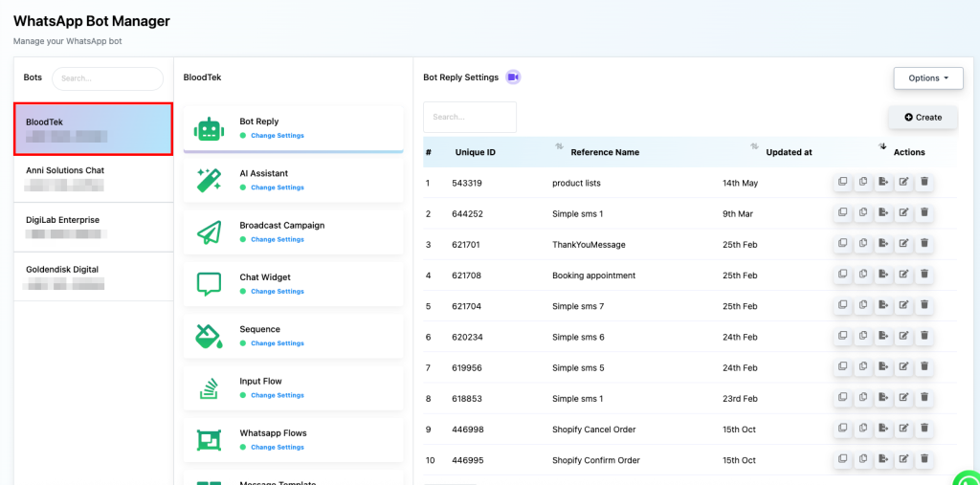The height and width of the screenshot is (485, 980).
Task: Delete the 'product lists' bot reply
Action: click(924, 183)
